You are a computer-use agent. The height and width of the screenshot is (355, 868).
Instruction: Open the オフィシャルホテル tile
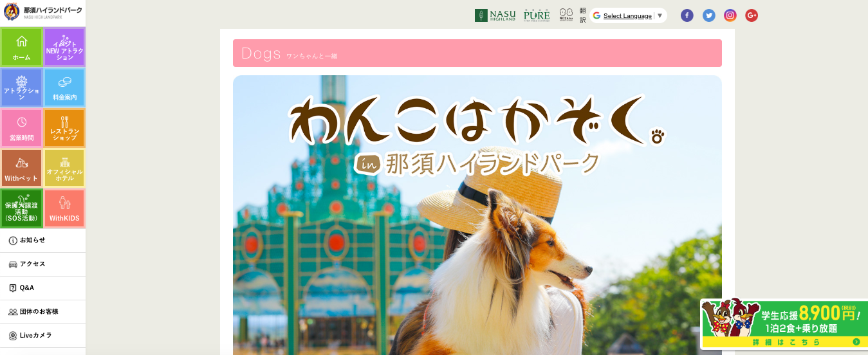(64, 168)
